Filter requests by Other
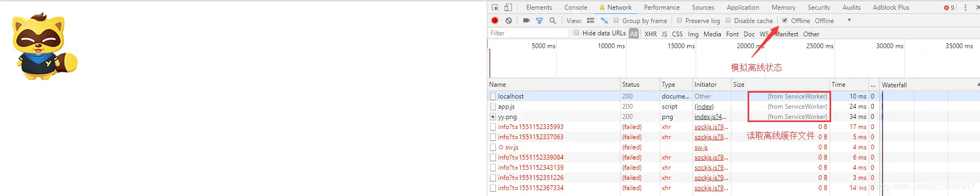The height and width of the screenshot is (196, 980). pyautogui.click(x=811, y=34)
